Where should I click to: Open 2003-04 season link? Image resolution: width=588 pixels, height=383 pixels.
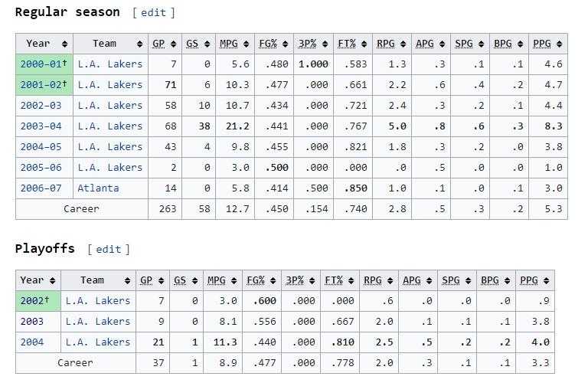pyautogui.click(x=41, y=126)
